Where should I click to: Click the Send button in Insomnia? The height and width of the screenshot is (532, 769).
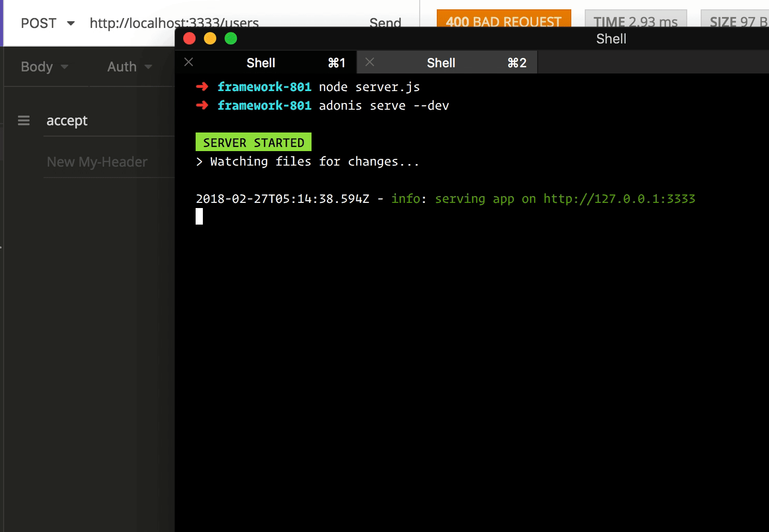[x=385, y=23]
